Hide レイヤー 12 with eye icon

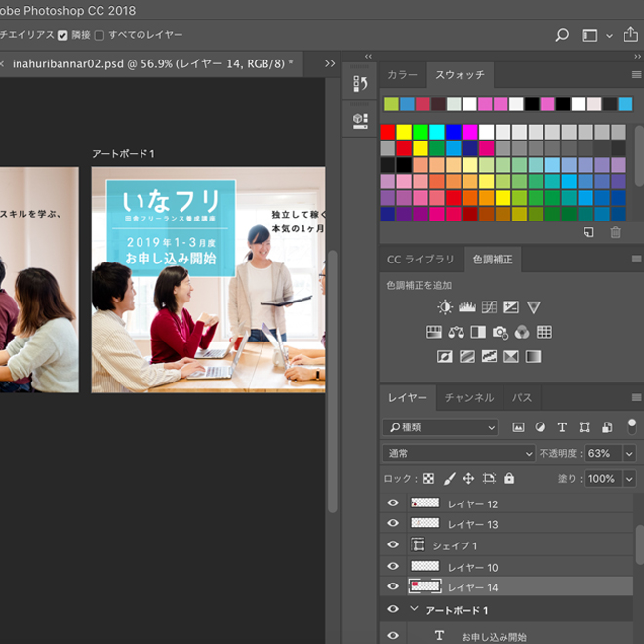(x=393, y=503)
